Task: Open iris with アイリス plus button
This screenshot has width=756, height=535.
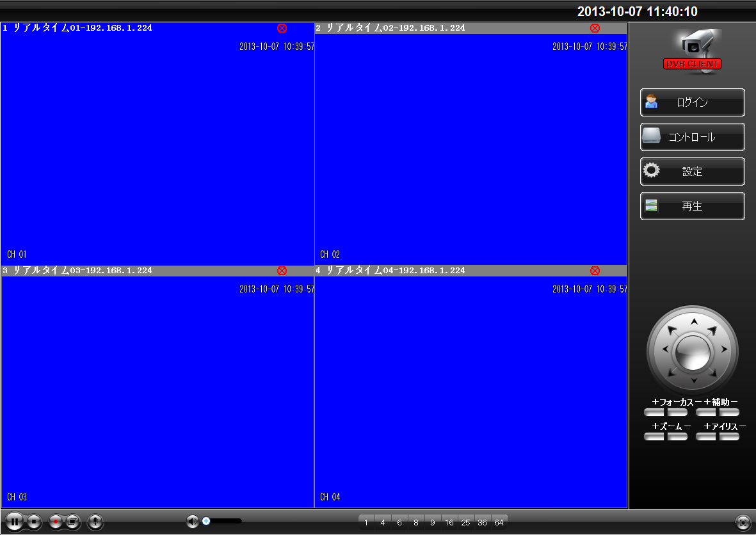Action: (x=706, y=436)
